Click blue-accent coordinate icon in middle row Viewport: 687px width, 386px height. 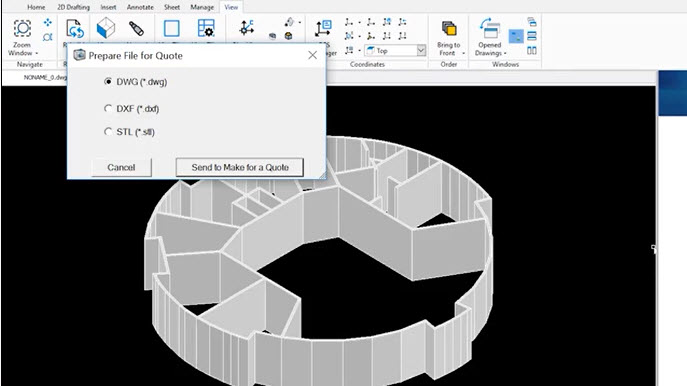349,36
